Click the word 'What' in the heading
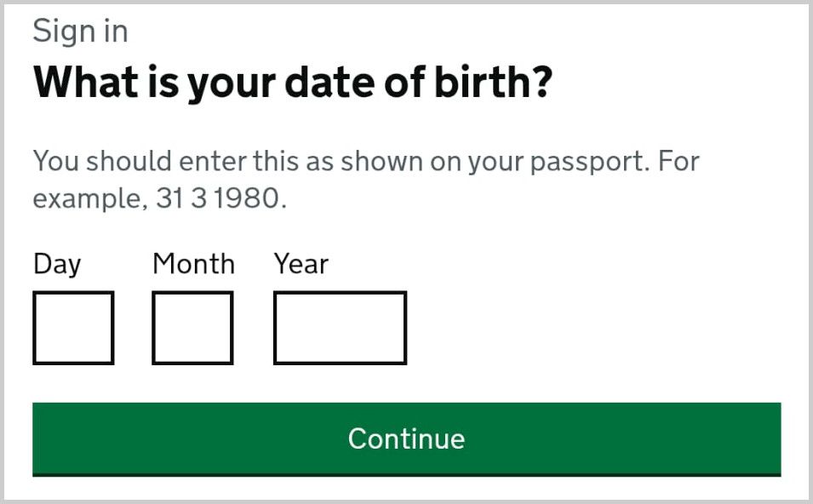The width and height of the screenshot is (813, 504). click(81, 83)
